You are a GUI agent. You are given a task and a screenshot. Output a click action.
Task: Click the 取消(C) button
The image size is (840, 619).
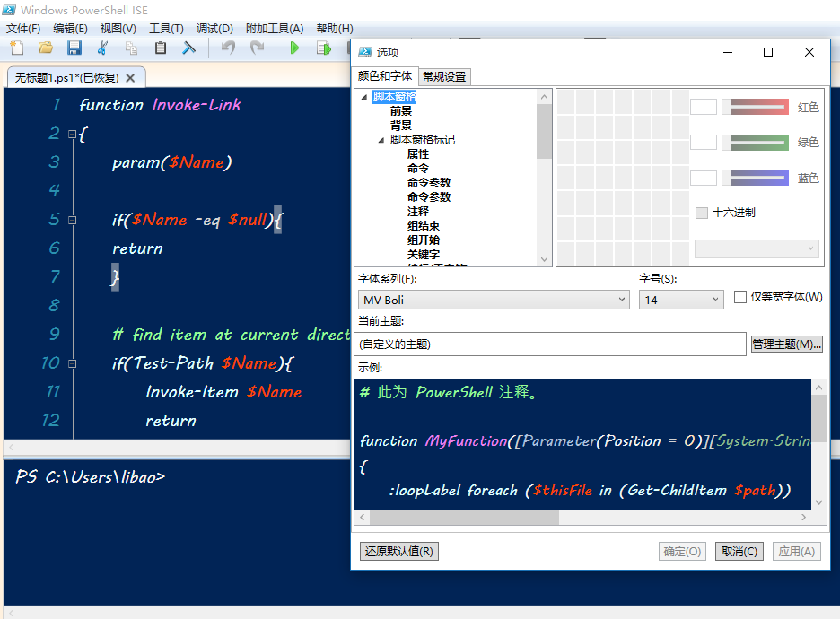point(739,551)
